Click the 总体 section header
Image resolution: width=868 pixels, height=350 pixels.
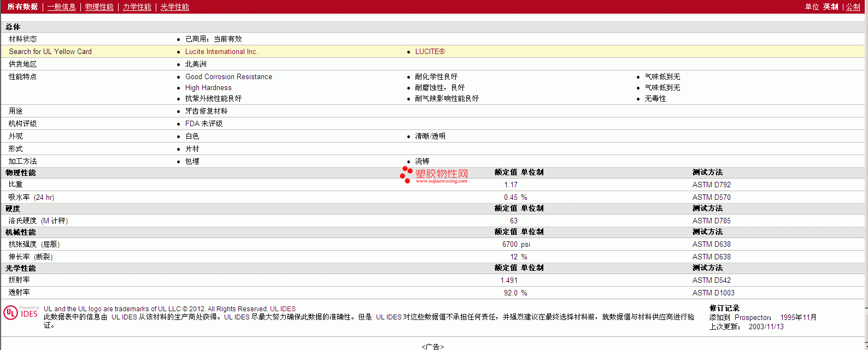tap(13, 27)
